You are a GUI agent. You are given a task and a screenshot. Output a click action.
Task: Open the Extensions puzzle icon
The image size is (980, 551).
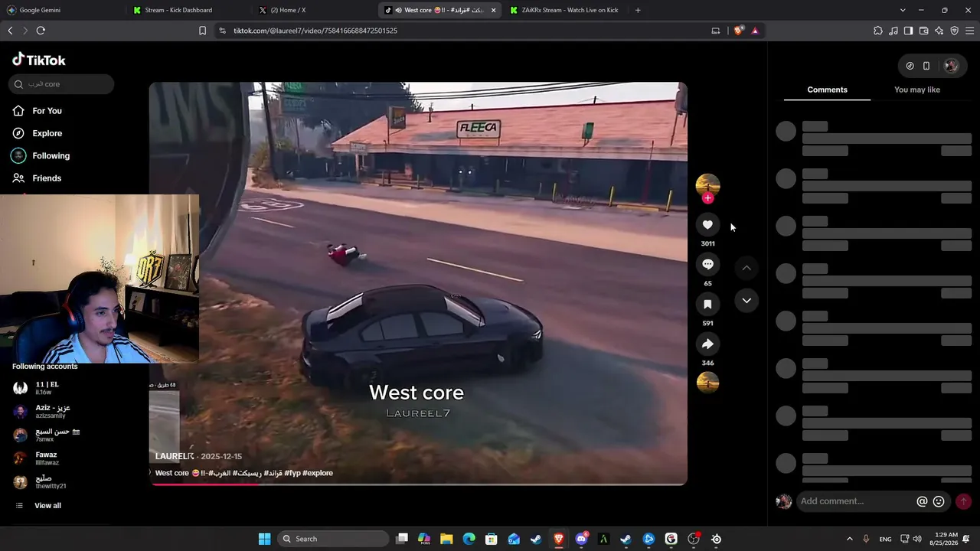pos(878,31)
